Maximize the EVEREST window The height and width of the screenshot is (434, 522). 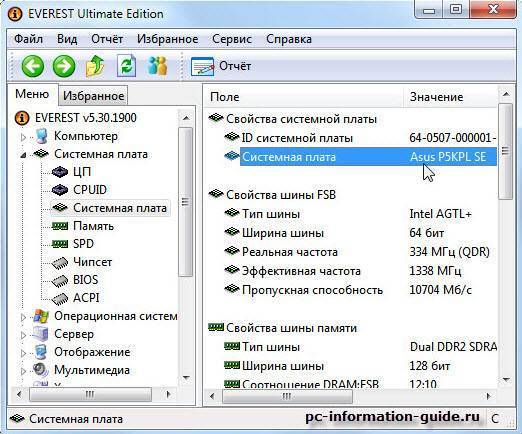[456, 9]
